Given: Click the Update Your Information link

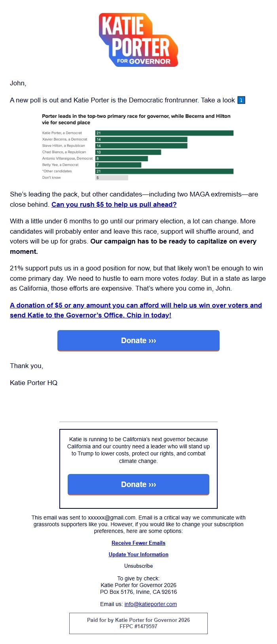Looking at the screenshot, I should pos(138,554).
